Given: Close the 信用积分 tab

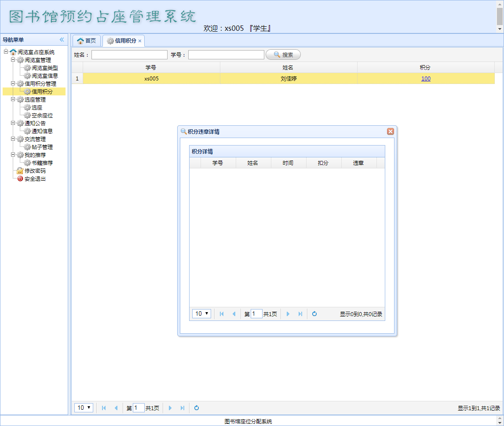Looking at the screenshot, I should coord(140,41).
